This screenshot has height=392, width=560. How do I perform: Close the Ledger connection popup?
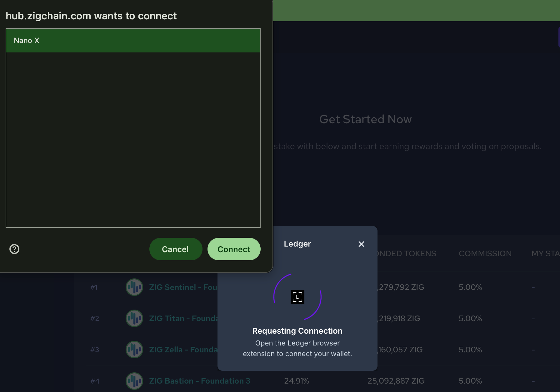point(361,244)
